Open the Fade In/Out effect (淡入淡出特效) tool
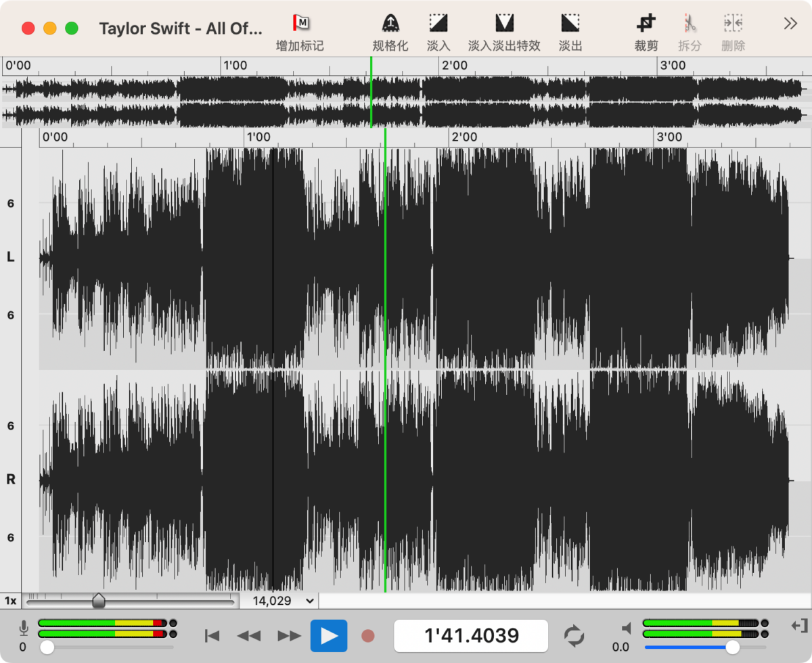 point(504,23)
